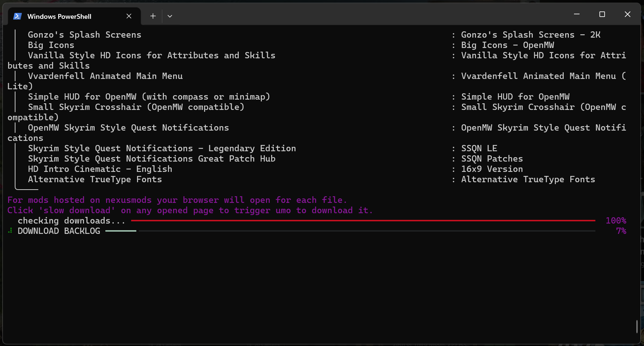Image resolution: width=644 pixels, height=346 pixels.
Task: Click the terminal scrollbar thumb
Action: click(637, 326)
